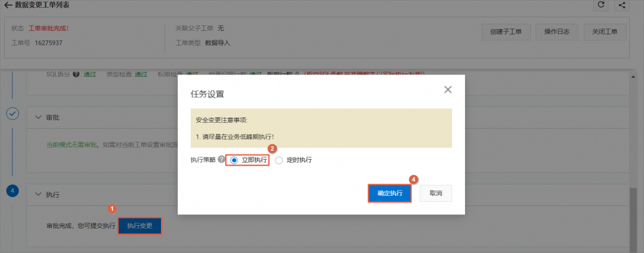Click the help icon next to 执行策略
This screenshot has height=253, width=644.
coord(221,160)
